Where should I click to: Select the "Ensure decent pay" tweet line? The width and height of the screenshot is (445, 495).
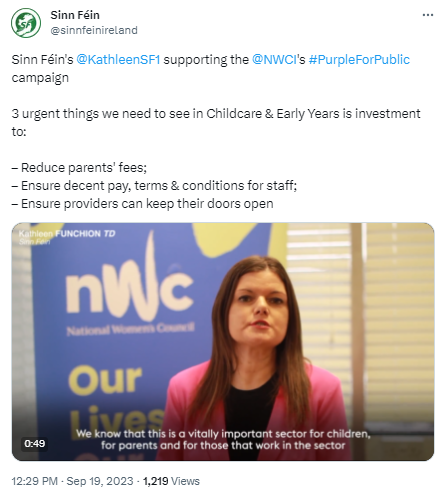coord(154,186)
